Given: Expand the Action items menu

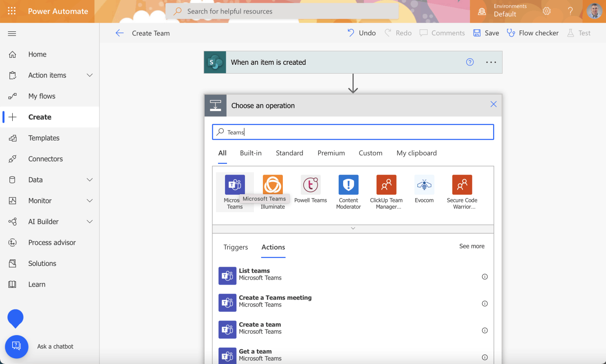Looking at the screenshot, I should point(90,75).
